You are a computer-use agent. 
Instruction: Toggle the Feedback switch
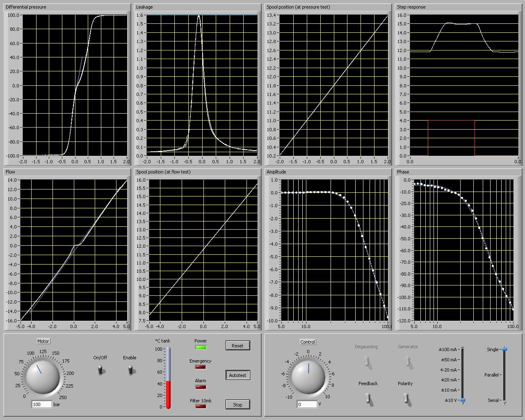(x=368, y=398)
